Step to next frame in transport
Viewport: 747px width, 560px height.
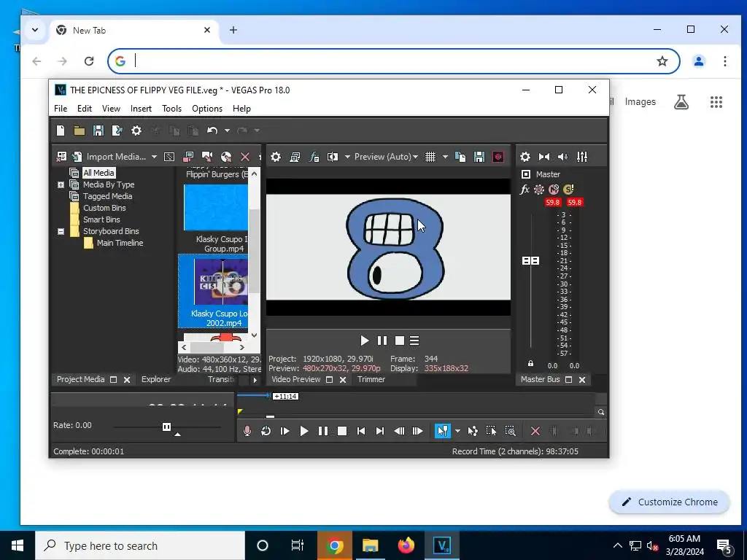pos(418,431)
